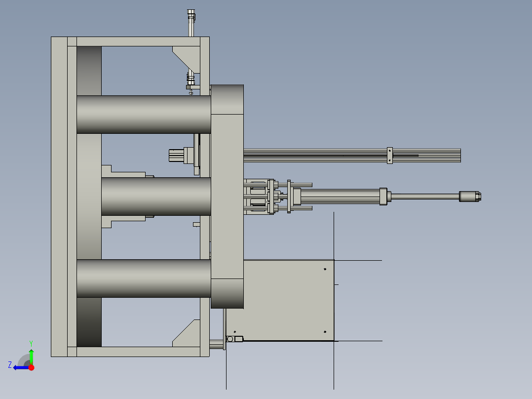
Task: Select the tall outer left base plate
Action: pyautogui.click(x=59, y=197)
